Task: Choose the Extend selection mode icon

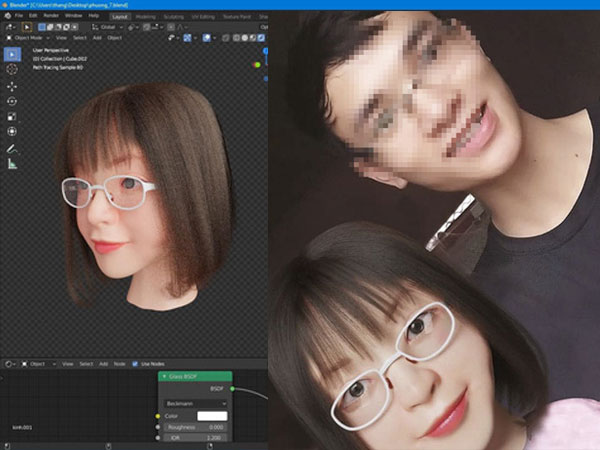Action: [50, 27]
